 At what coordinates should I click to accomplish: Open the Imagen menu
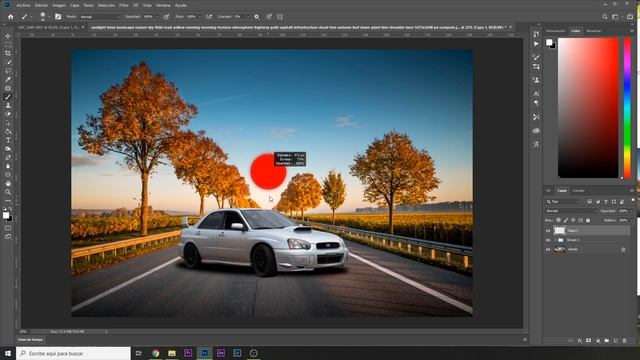click(59, 5)
